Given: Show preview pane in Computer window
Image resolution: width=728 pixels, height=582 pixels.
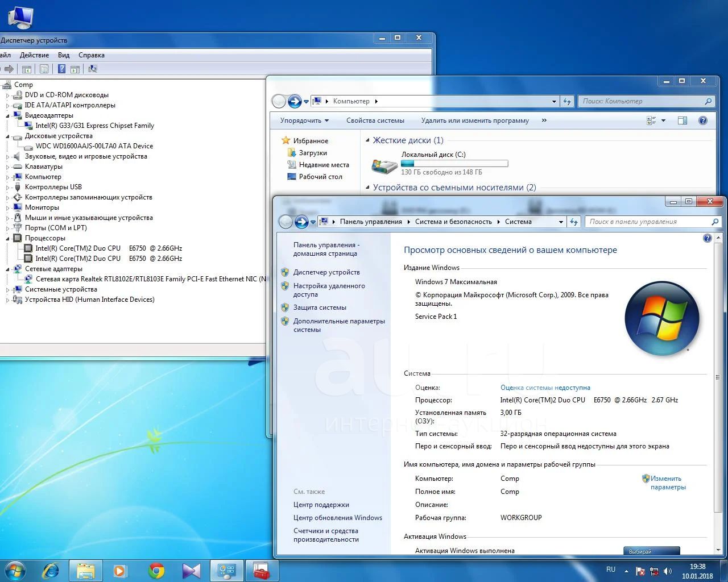Looking at the screenshot, I should pyautogui.click(x=682, y=120).
